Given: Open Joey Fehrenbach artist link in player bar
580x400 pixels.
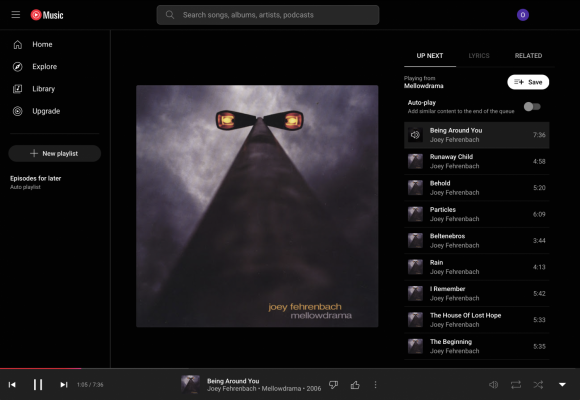Looking at the screenshot, I should coord(232,389).
